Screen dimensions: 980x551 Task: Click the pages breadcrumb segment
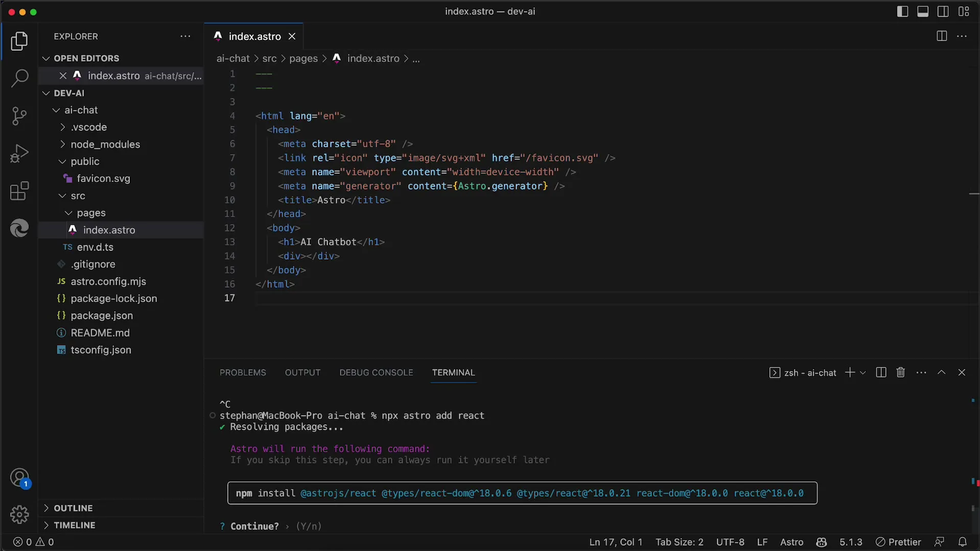(x=304, y=59)
